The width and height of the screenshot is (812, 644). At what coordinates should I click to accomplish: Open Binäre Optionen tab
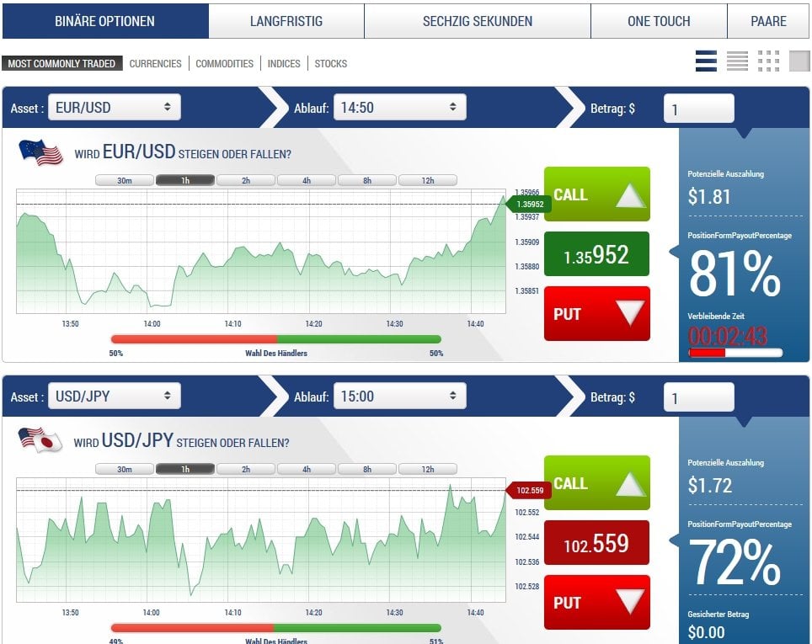click(105, 21)
